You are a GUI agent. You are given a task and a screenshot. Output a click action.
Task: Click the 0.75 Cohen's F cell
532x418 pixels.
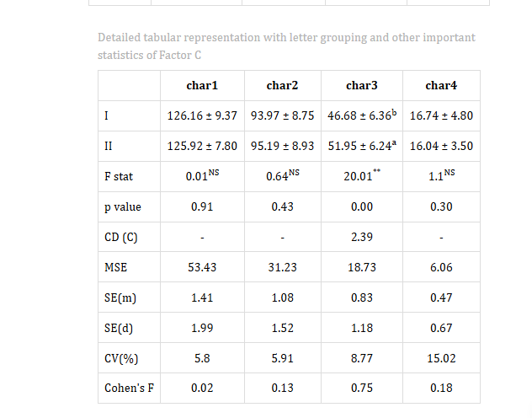pos(362,389)
